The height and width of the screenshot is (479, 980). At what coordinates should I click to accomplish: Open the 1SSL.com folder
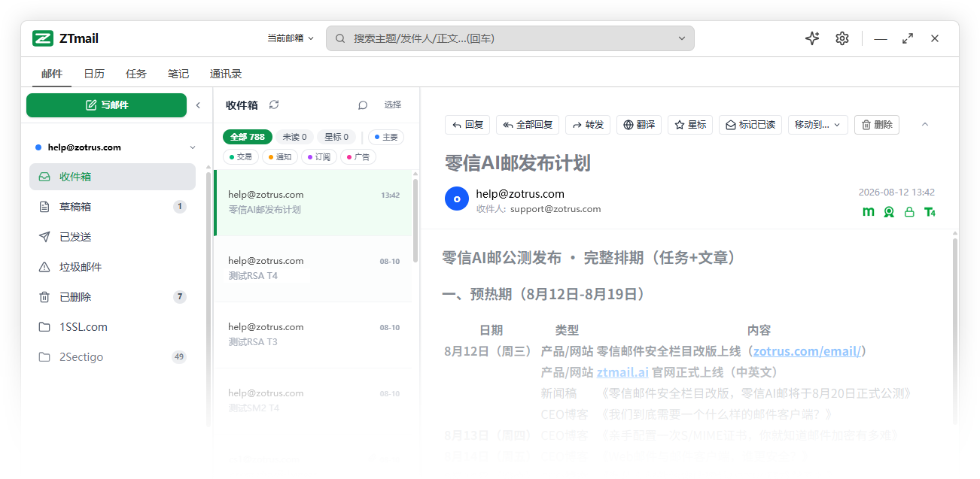click(112, 327)
